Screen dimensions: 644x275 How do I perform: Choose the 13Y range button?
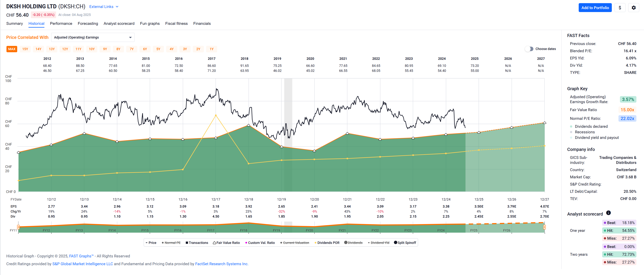pyautogui.click(x=52, y=49)
